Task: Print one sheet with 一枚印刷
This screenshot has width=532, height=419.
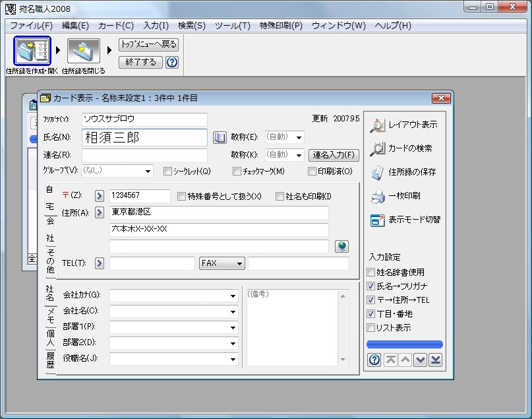Action: [x=396, y=196]
